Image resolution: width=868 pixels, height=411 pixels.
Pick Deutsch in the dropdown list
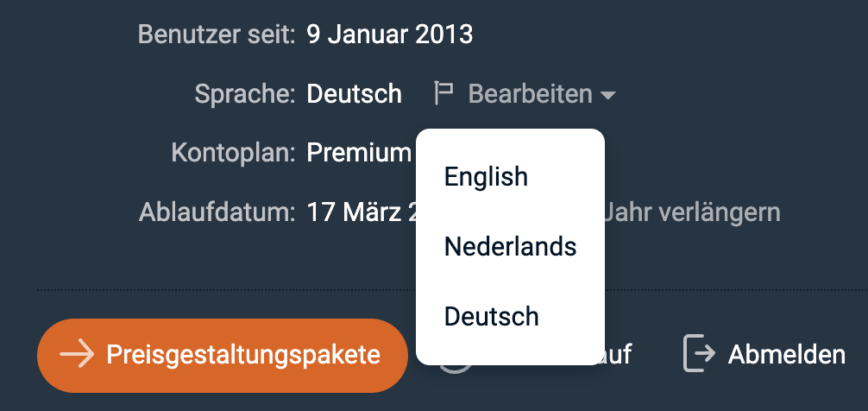click(491, 317)
